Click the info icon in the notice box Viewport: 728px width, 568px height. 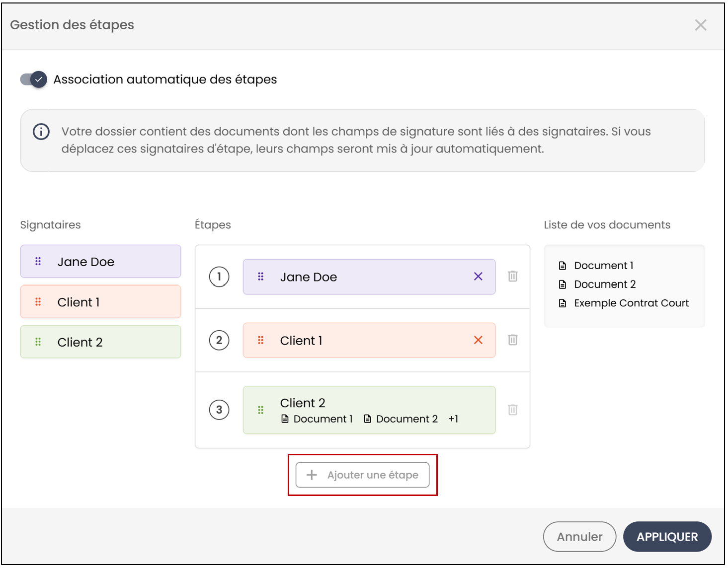point(41,132)
